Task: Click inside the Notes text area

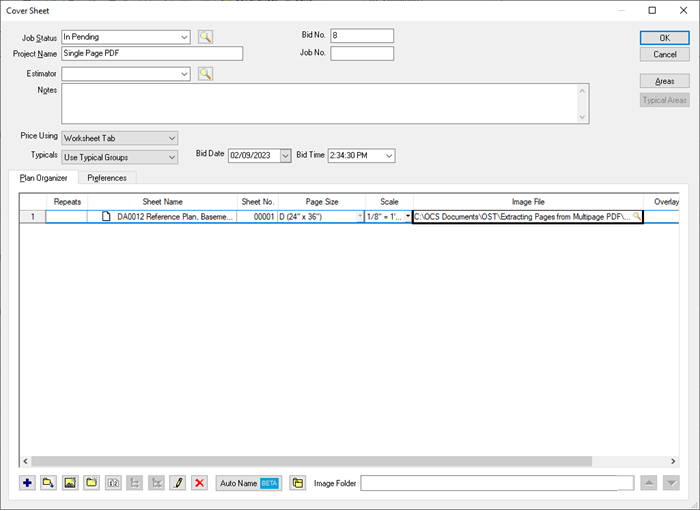Action: [x=319, y=104]
